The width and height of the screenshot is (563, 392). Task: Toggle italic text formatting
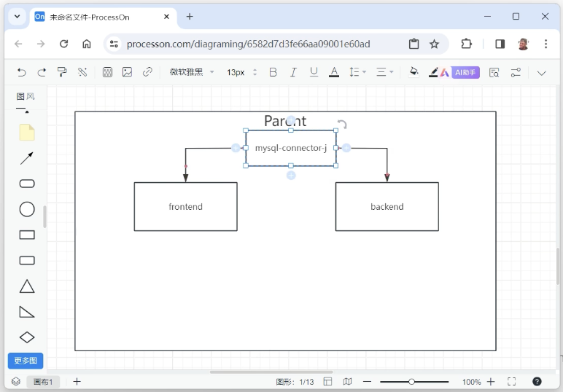(293, 72)
